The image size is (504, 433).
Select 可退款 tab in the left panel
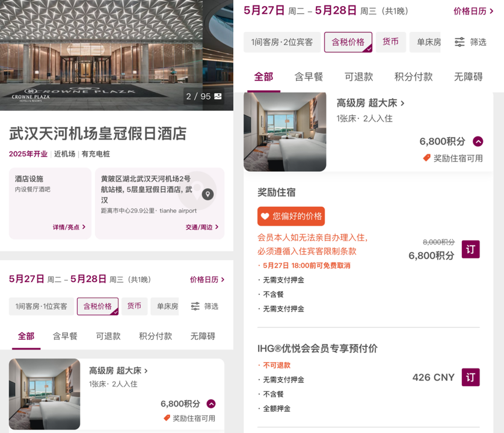[x=108, y=336]
